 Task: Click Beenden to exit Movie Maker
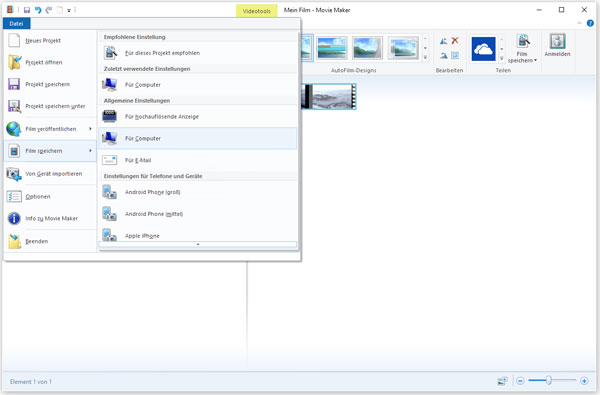tap(50, 242)
